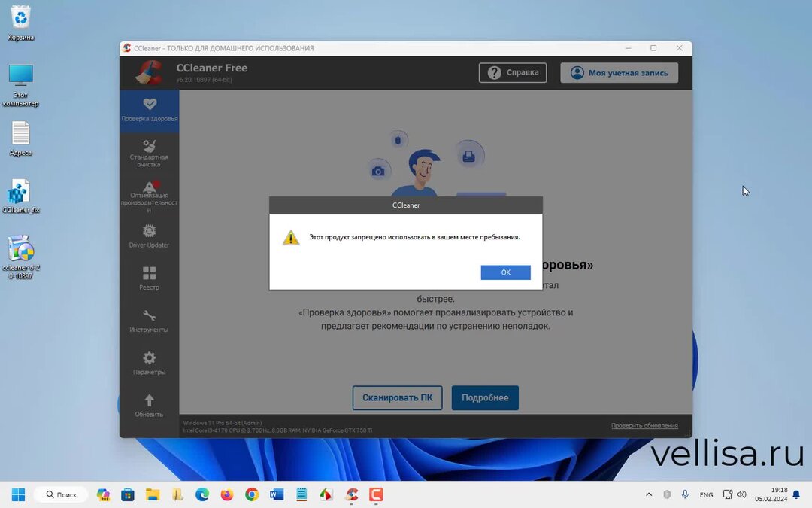
Task: Click the dialog warning message text
Action: pos(414,237)
